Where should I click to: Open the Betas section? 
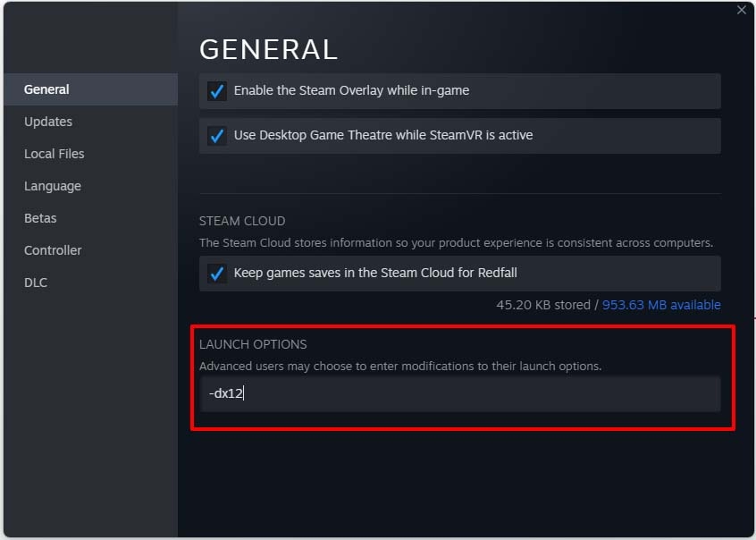pyautogui.click(x=40, y=218)
